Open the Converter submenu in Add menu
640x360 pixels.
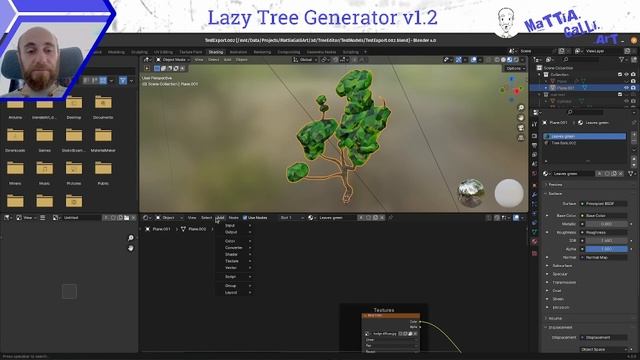tap(234, 248)
